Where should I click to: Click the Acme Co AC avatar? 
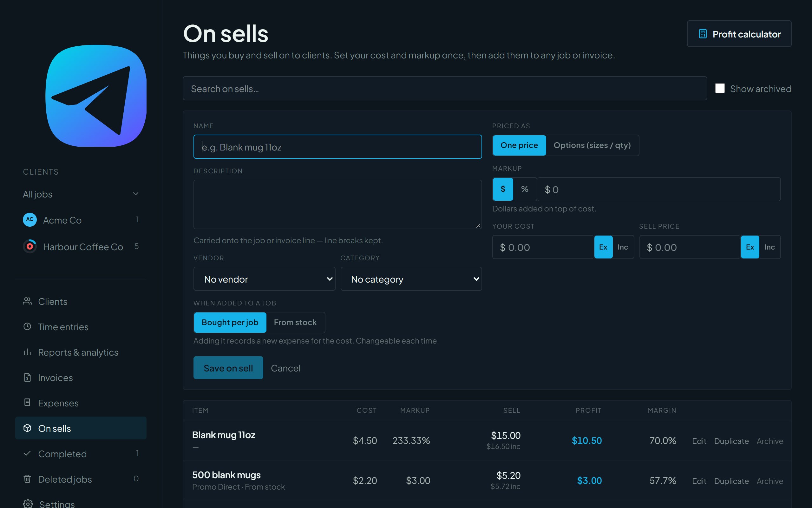30,220
